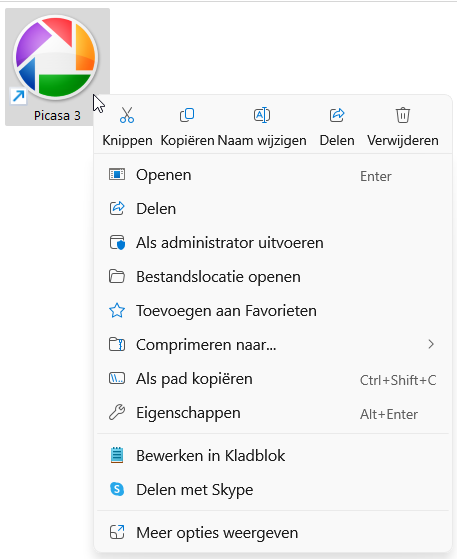Select Als pad kopiëren
The height and width of the screenshot is (559, 457).
point(273,379)
